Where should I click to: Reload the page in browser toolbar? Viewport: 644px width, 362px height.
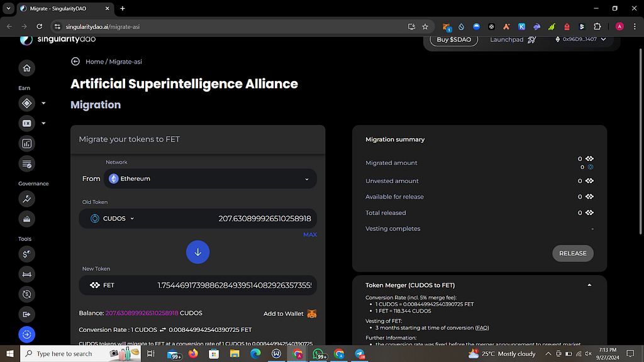coord(40,26)
